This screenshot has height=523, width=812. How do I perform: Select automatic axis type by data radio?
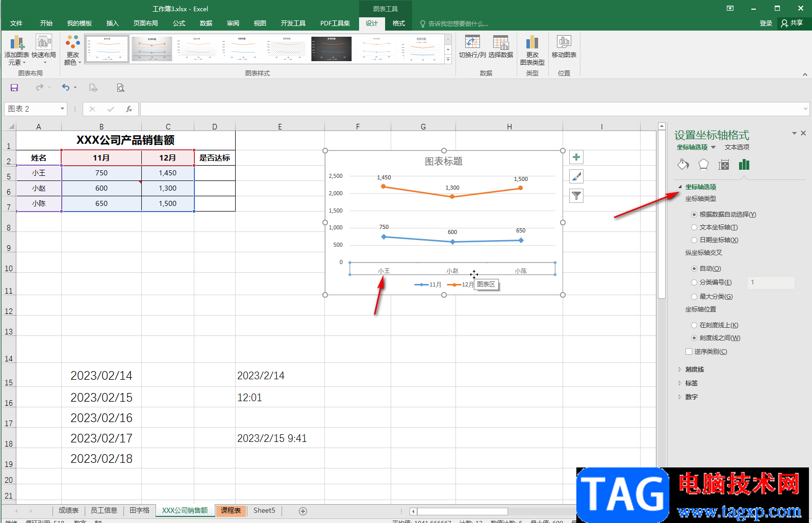(694, 215)
